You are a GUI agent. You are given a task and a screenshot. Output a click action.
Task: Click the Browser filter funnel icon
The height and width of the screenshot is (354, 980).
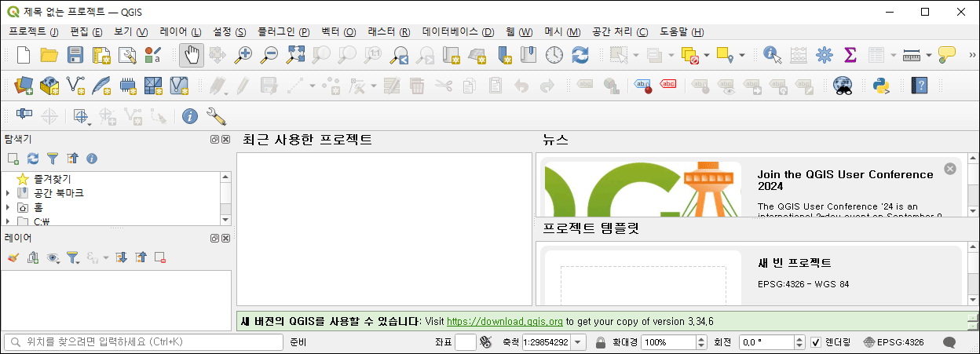pos(53,159)
